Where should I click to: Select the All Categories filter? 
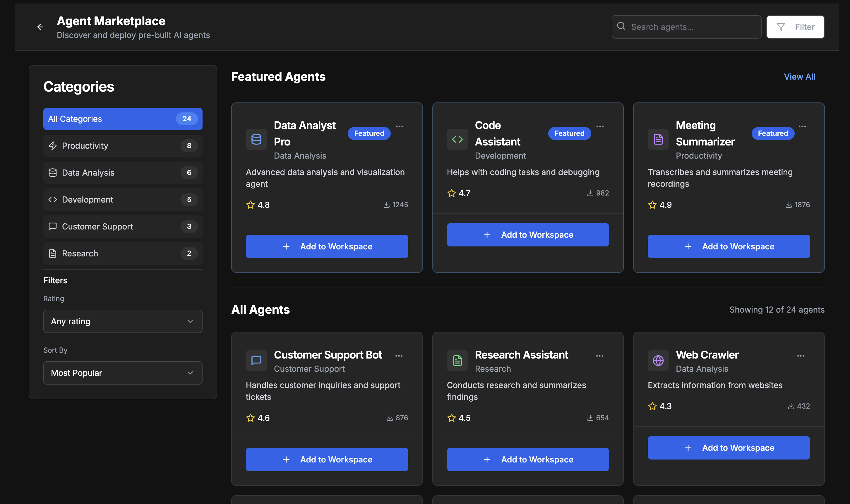click(x=123, y=119)
